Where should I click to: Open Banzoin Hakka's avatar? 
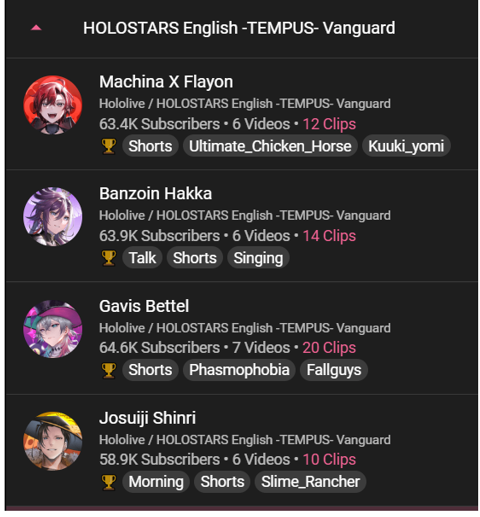(x=53, y=217)
